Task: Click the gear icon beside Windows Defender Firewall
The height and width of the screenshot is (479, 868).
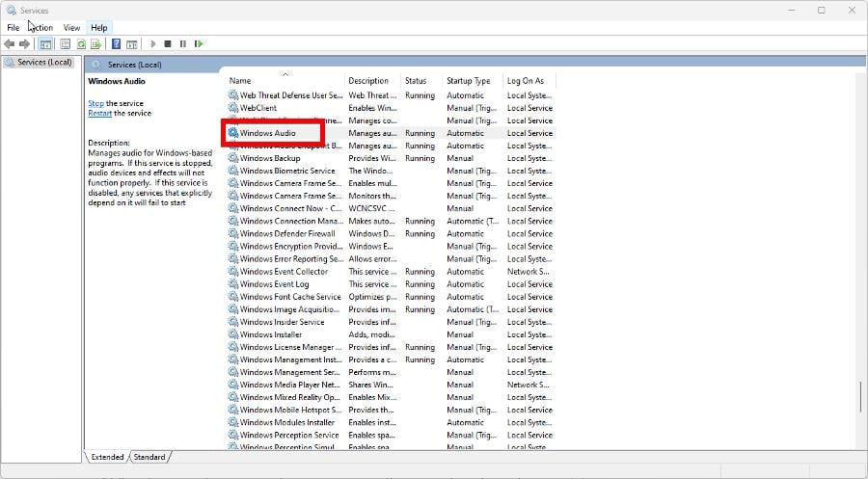Action: pyautogui.click(x=233, y=233)
